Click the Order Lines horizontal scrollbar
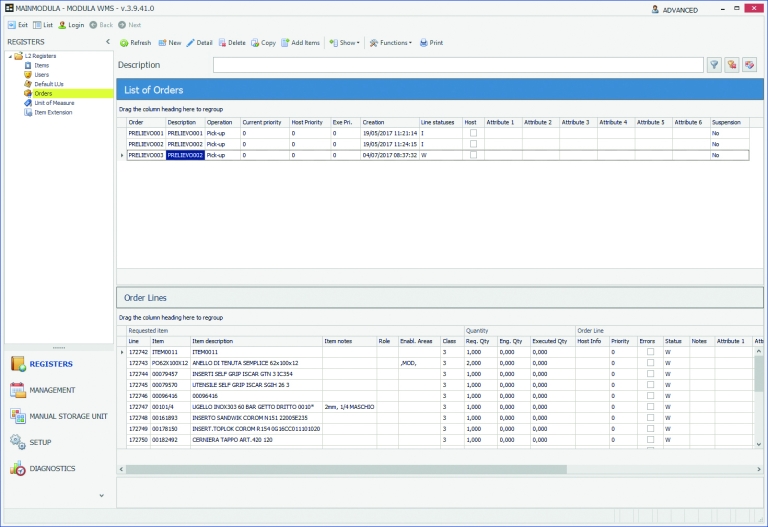This screenshot has height=527, width=768. coord(346,469)
